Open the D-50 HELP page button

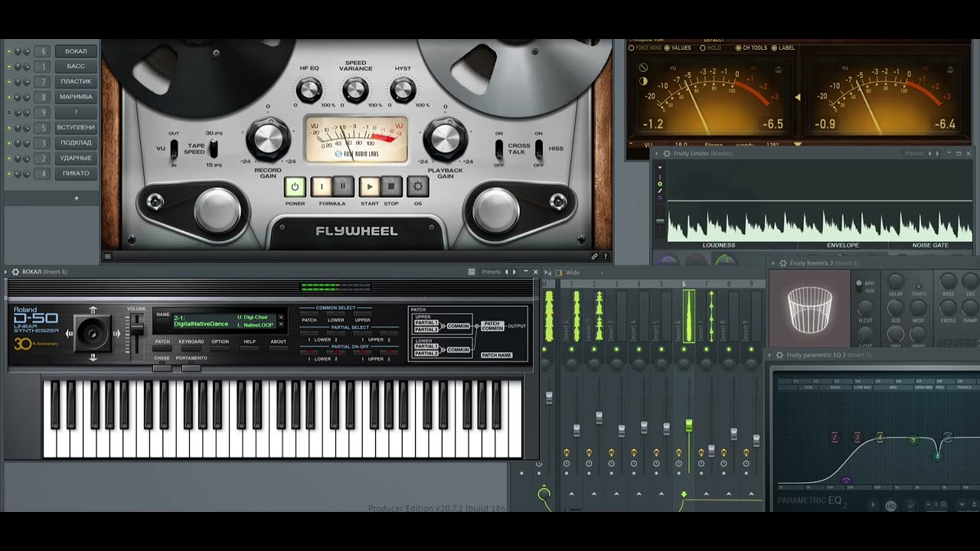pos(250,347)
